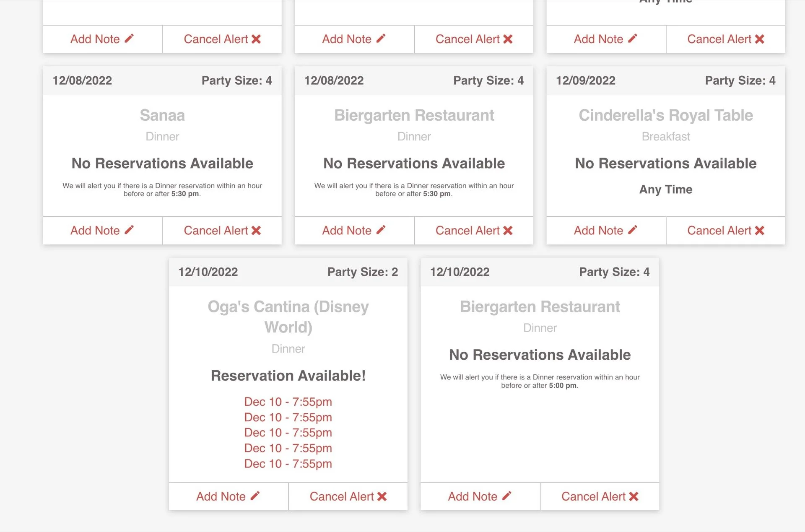Cancel Alert in top-right partially visible card
This screenshot has height=532, width=805.
(x=719, y=39)
